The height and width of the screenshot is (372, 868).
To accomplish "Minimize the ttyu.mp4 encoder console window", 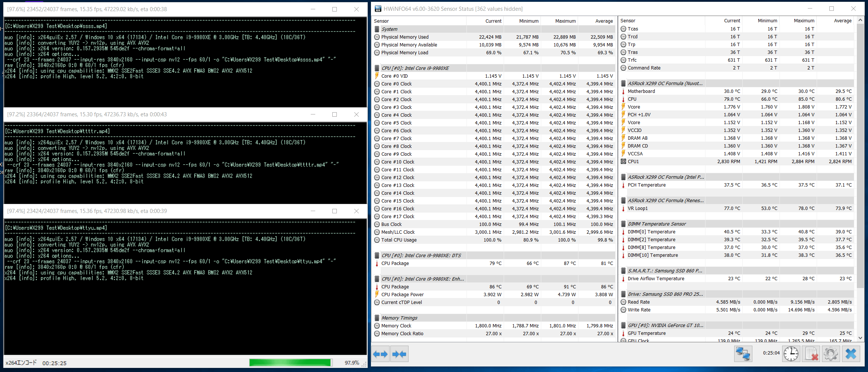I will pyautogui.click(x=313, y=211).
